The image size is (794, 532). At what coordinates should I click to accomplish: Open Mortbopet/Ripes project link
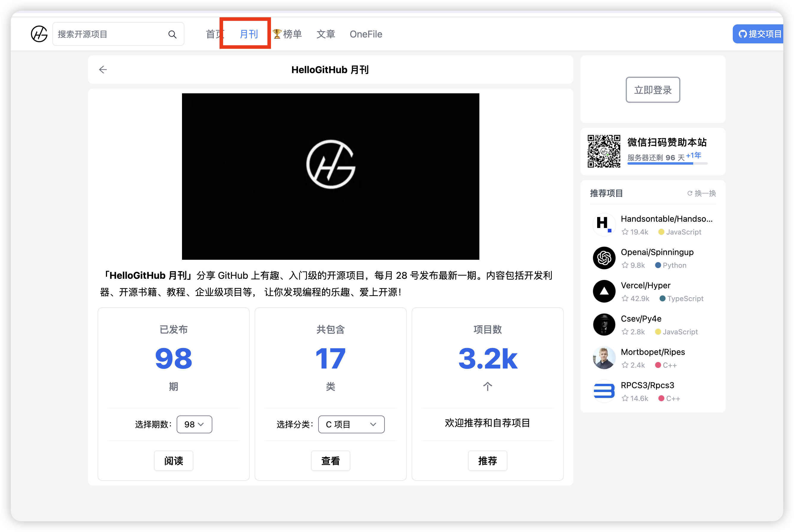(652, 352)
